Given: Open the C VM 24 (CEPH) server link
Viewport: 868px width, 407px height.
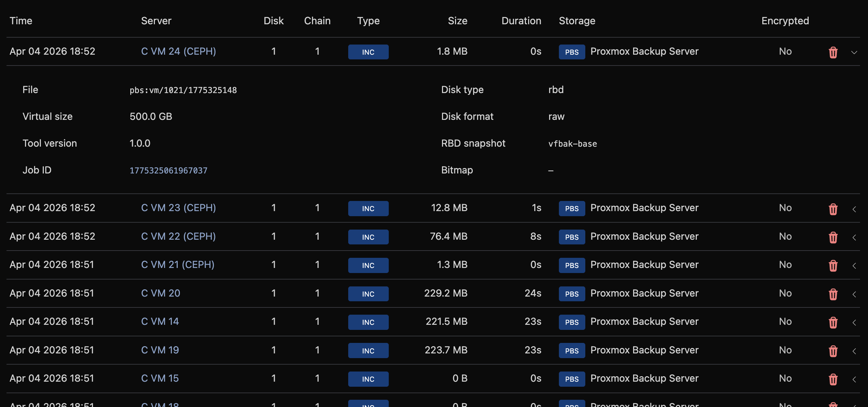Looking at the screenshot, I should click(x=178, y=51).
